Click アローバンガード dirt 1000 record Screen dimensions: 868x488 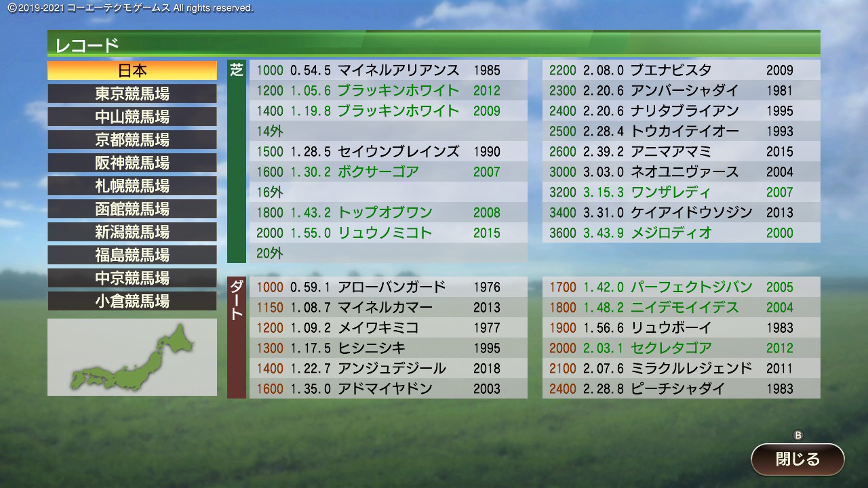(389, 287)
